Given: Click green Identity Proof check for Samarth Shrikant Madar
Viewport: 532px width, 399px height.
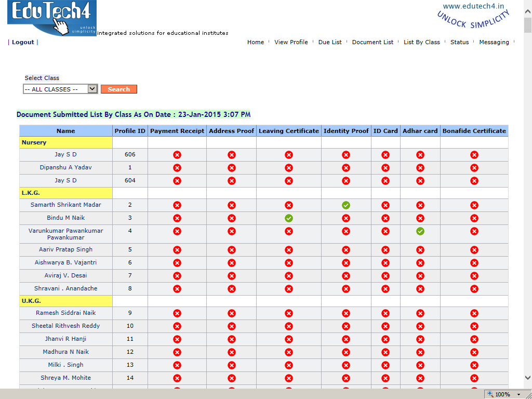Looking at the screenshot, I should [345, 205].
